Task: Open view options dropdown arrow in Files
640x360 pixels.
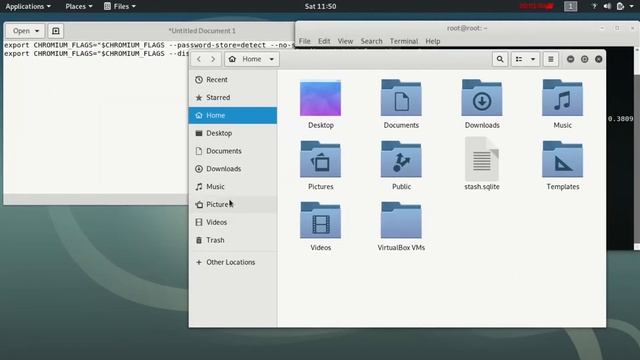Action: coord(533,59)
